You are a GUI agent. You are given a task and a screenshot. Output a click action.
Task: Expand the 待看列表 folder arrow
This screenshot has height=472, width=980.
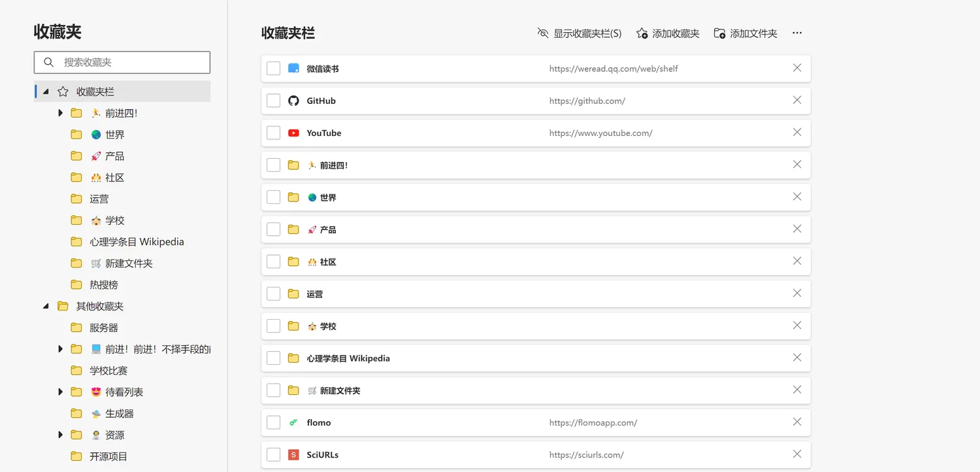coord(60,392)
